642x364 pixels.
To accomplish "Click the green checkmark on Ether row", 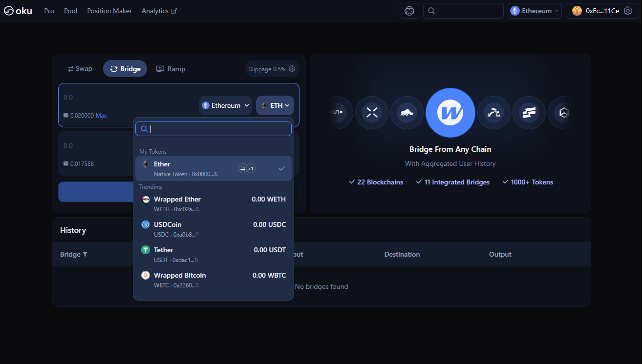I will point(281,168).
